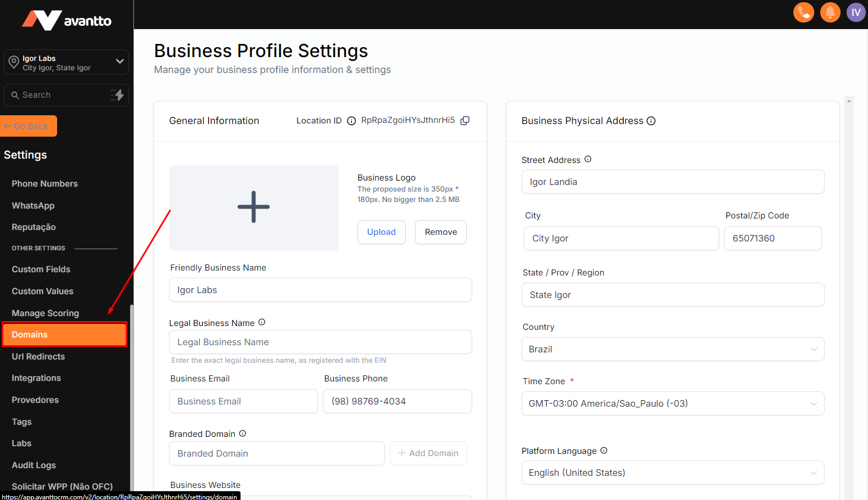
Task: Click the Upload logo button
Action: pyautogui.click(x=381, y=232)
